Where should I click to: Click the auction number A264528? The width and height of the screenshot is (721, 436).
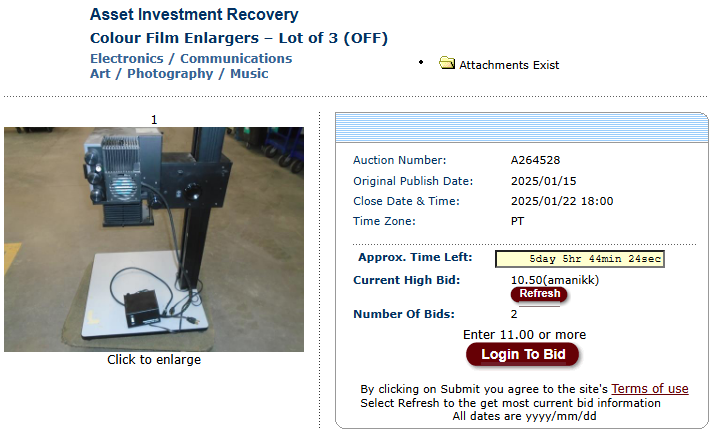[x=535, y=160]
